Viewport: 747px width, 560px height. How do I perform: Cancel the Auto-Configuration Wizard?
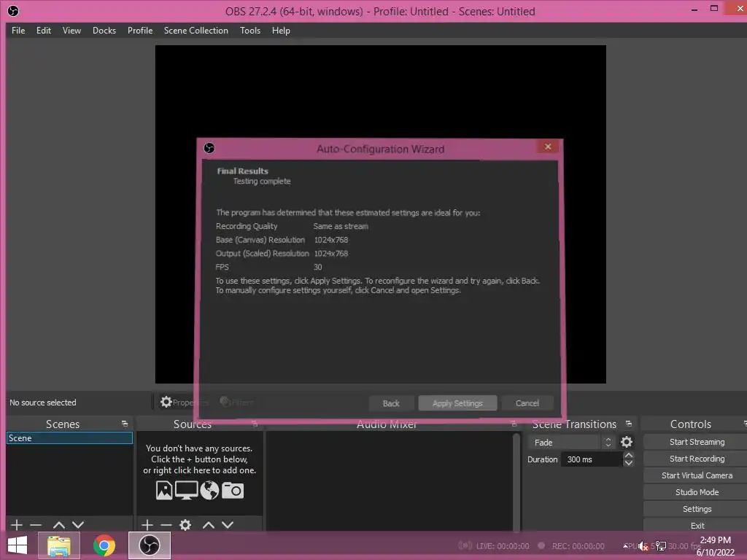click(x=527, y=403)
